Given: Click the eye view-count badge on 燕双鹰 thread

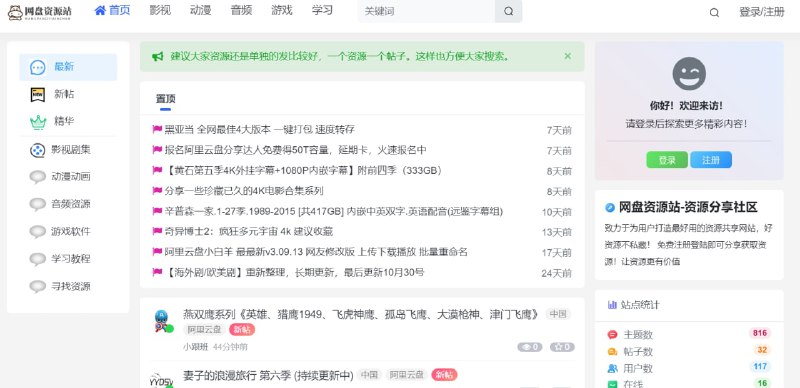Looking at the screenshot, I should point(530,347).
